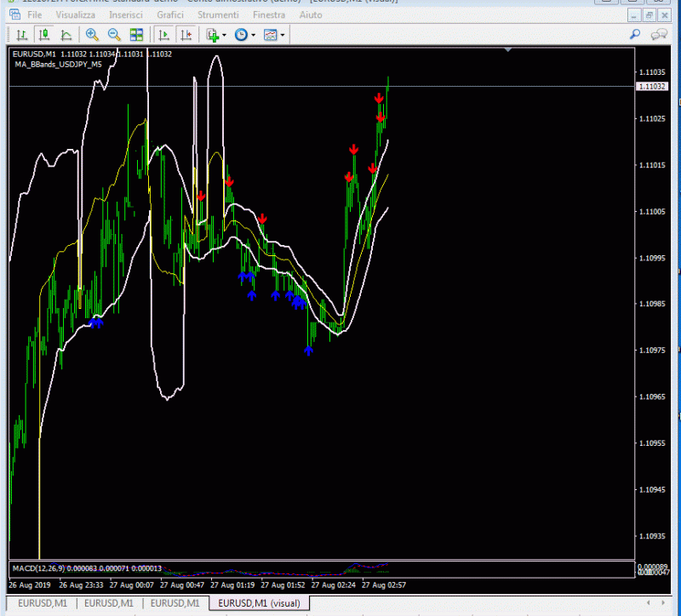The height and width of the screenshot is (616, 681).
Task: Click the MA_BBands_USDJPY_M5 expert label
Action: (58, 65)
